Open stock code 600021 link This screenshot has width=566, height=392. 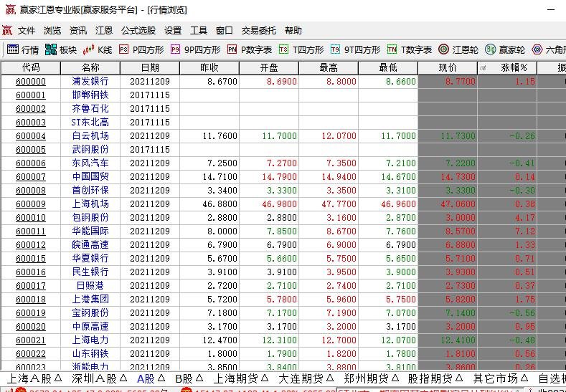click(x=31, y=340)
